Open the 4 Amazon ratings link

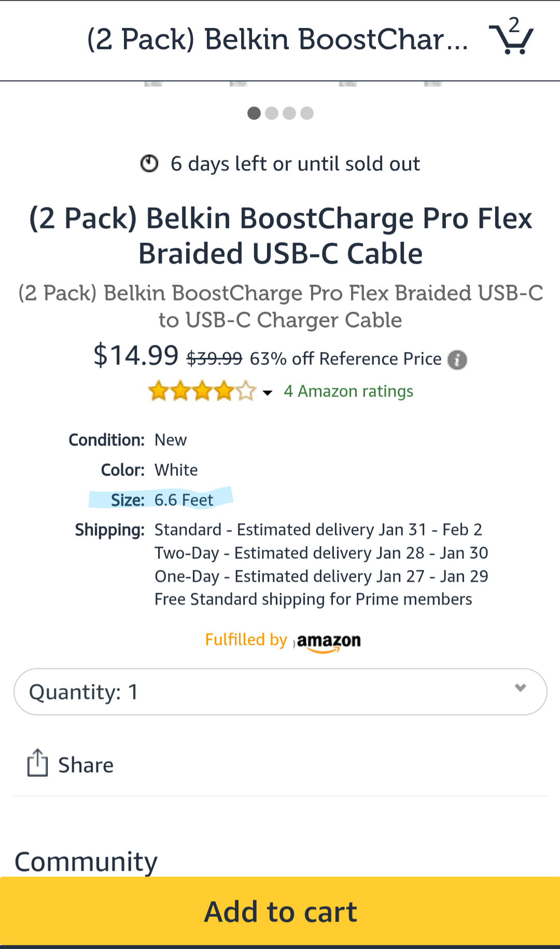(x=348, y=391)
